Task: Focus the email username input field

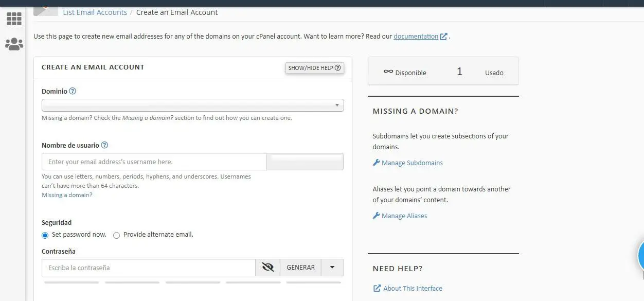Action: pos(154,162)
